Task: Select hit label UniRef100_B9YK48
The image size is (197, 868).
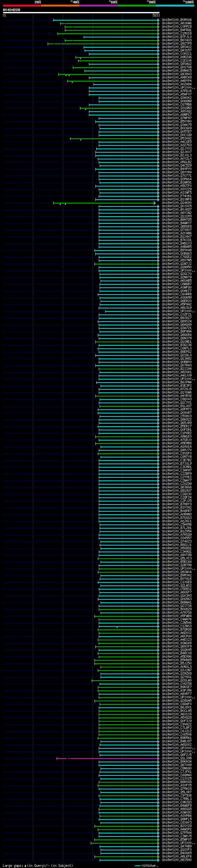Action: [177, 250]
